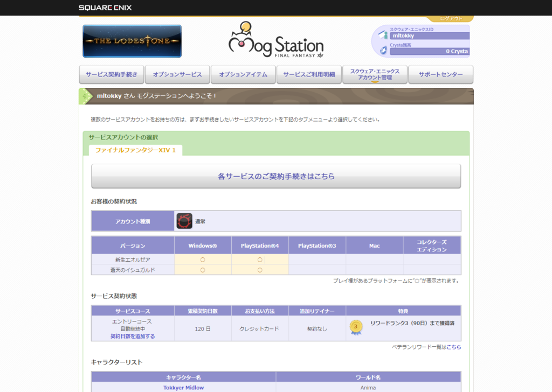Click the 契約なし retainer cell
The width and height of the screenshot is (552, 392).
click(317, 328)
